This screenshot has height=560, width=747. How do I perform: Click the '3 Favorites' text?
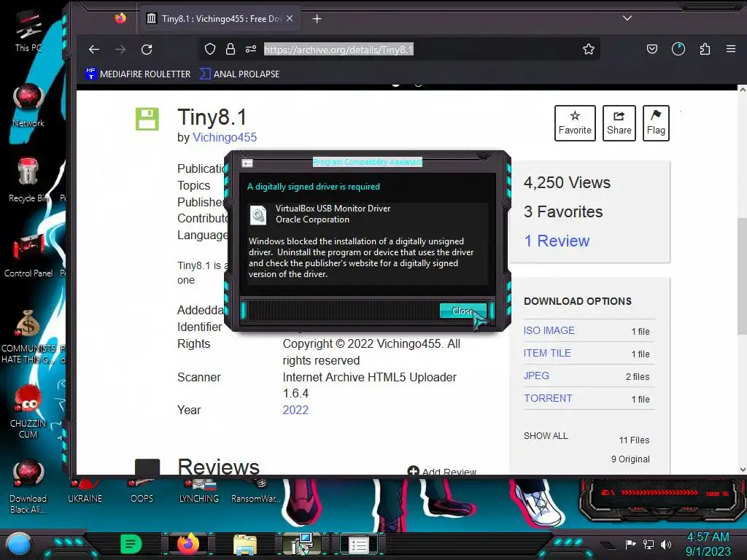563,212
